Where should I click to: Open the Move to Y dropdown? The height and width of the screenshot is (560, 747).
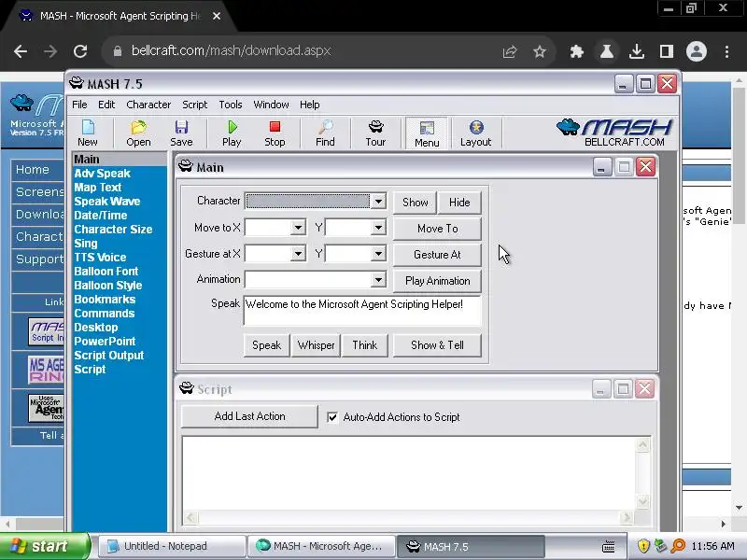[378, 228]
